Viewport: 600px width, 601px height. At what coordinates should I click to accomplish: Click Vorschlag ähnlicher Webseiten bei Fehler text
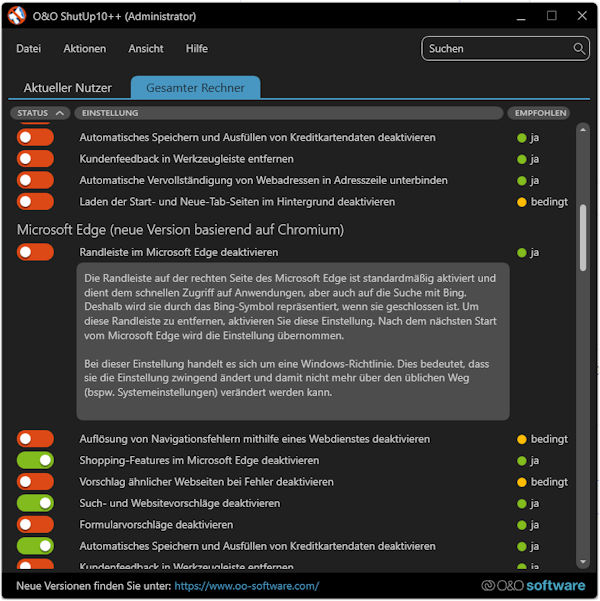206,482
